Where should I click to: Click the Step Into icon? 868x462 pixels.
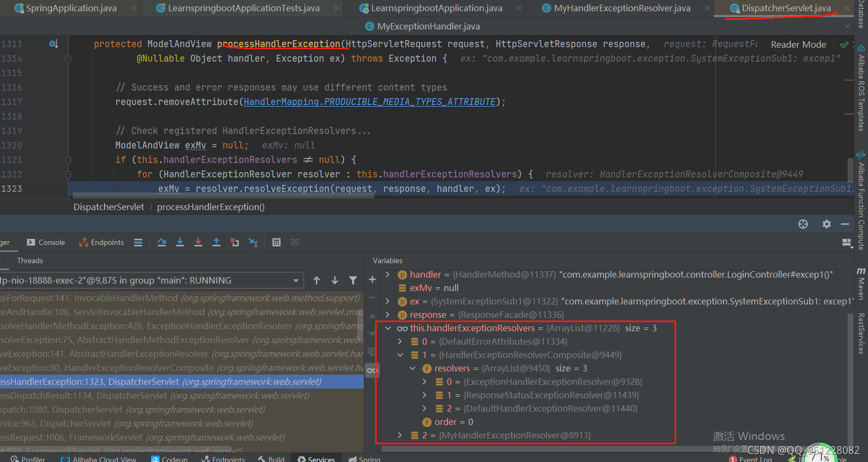coord(180,242)
